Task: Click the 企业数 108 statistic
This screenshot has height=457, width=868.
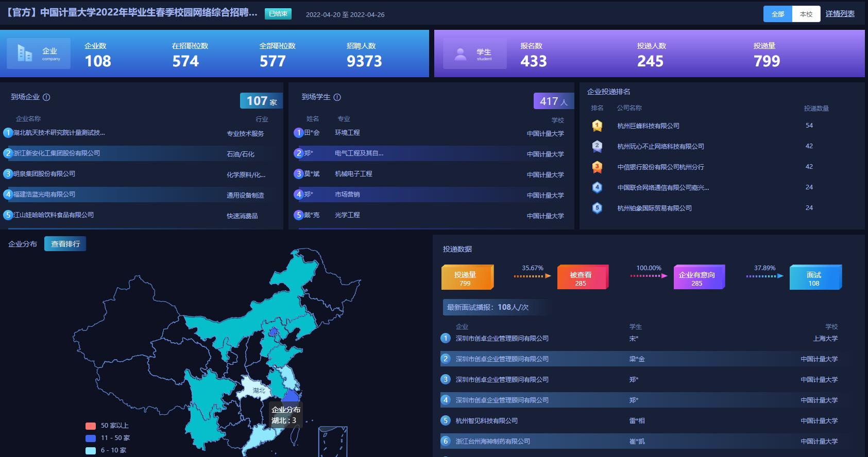Action: pos(98,55)
